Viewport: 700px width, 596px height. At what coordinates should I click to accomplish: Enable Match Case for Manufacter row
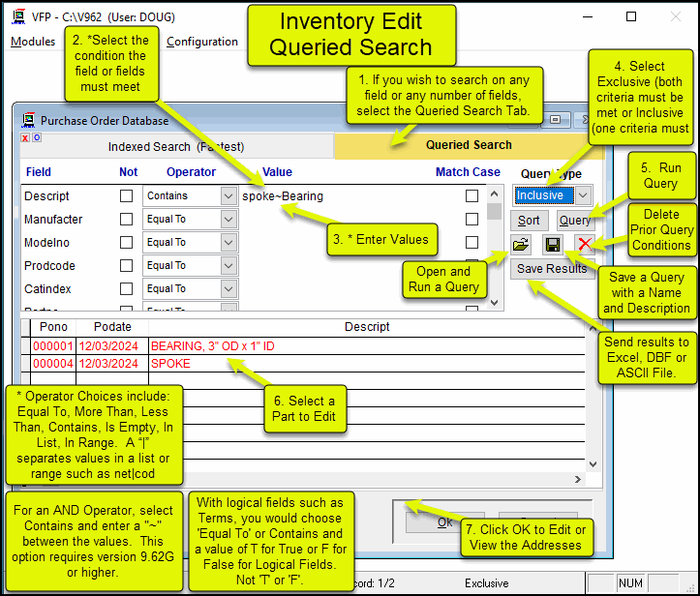pyautogui.click(x=472, y=219)
